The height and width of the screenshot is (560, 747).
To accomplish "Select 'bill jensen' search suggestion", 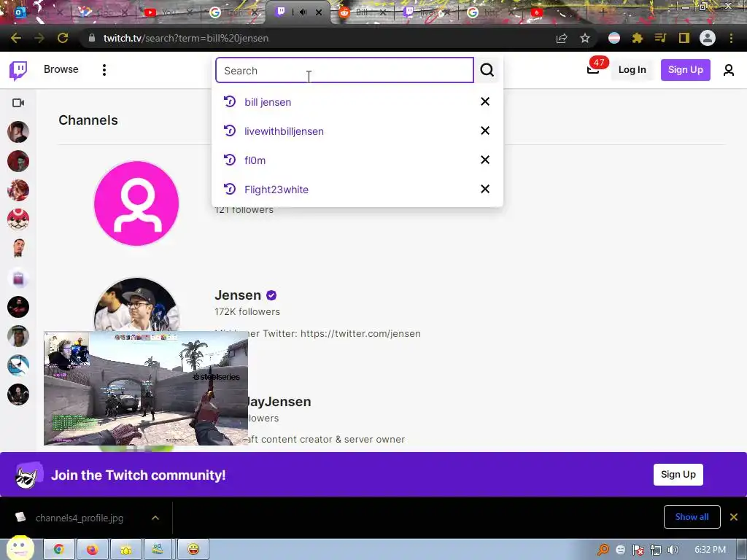I will tap(268, 102).
